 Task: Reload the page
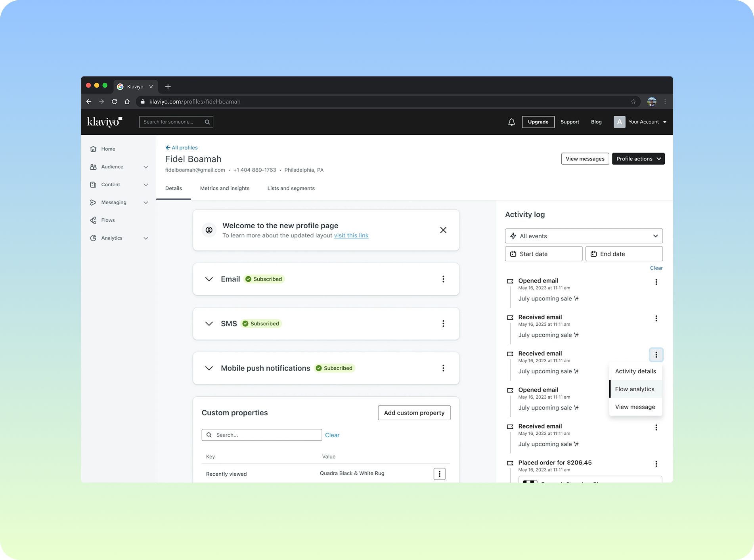point(114,101)
